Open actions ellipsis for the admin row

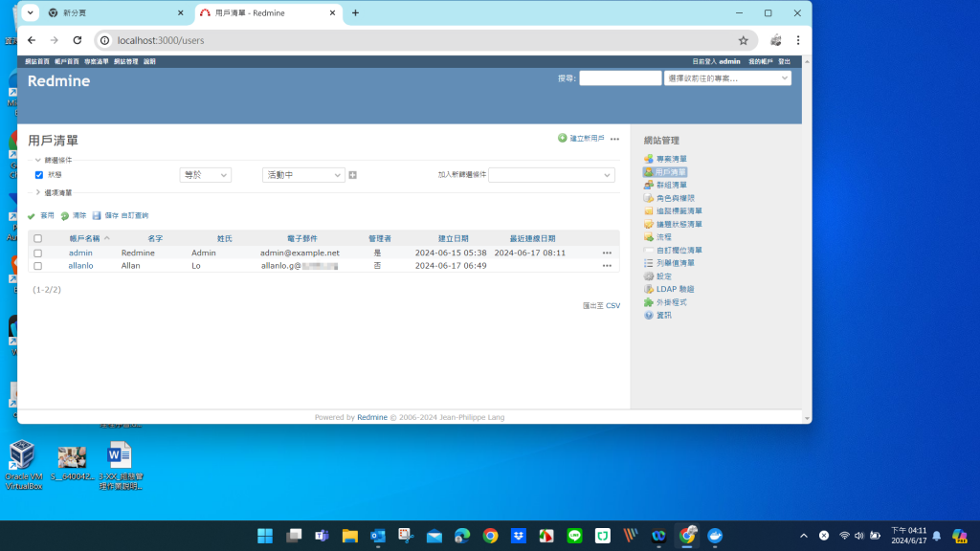tap(607, 253)
